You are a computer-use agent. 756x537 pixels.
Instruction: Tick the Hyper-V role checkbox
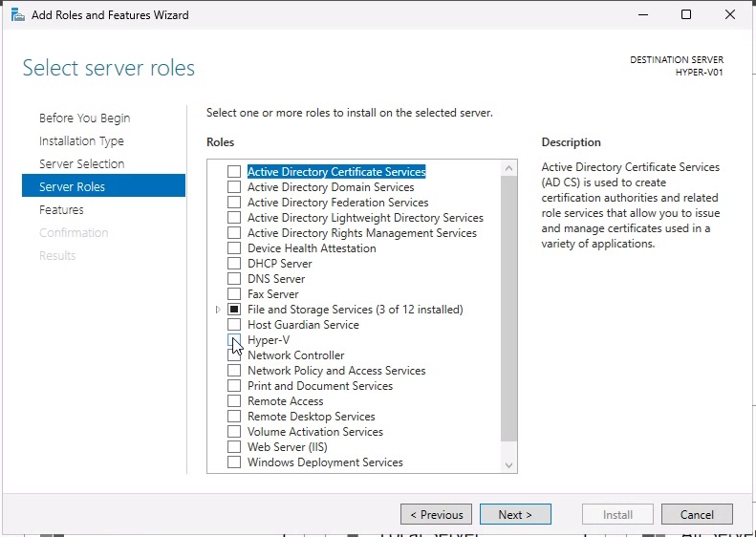[234, 340]
